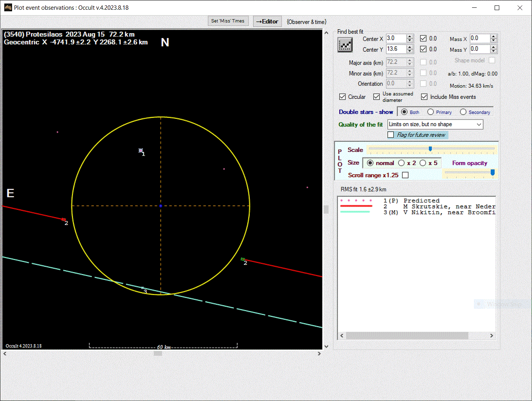532x401 pixels.
Task: Maximize the Occult window
Action: point(497,8)
